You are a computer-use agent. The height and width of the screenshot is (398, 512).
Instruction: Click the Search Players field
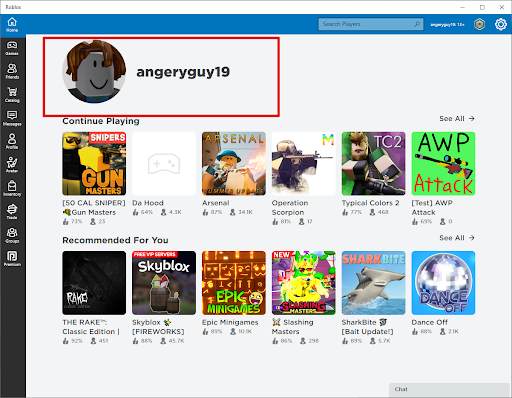tap(371, 24)
